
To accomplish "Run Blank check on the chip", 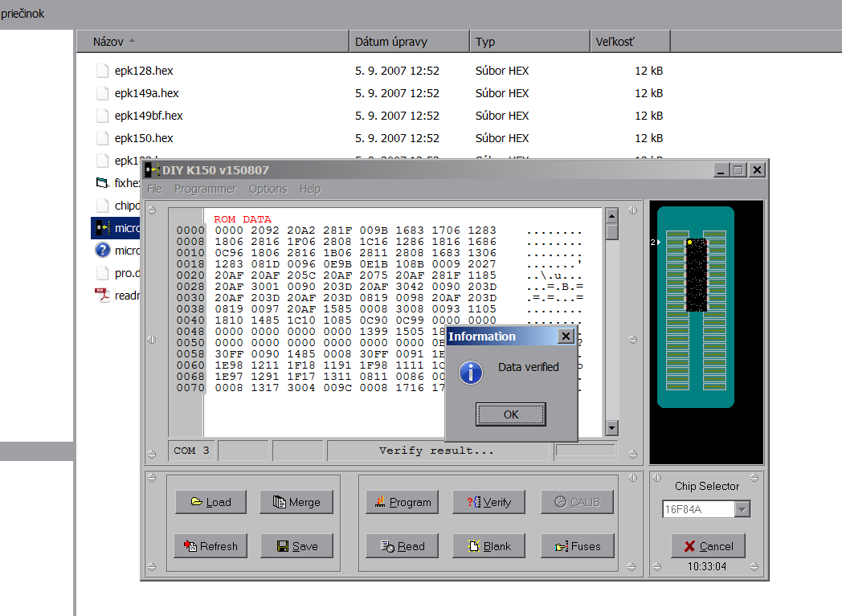I will pyautogui.click(x=489, y=546).
